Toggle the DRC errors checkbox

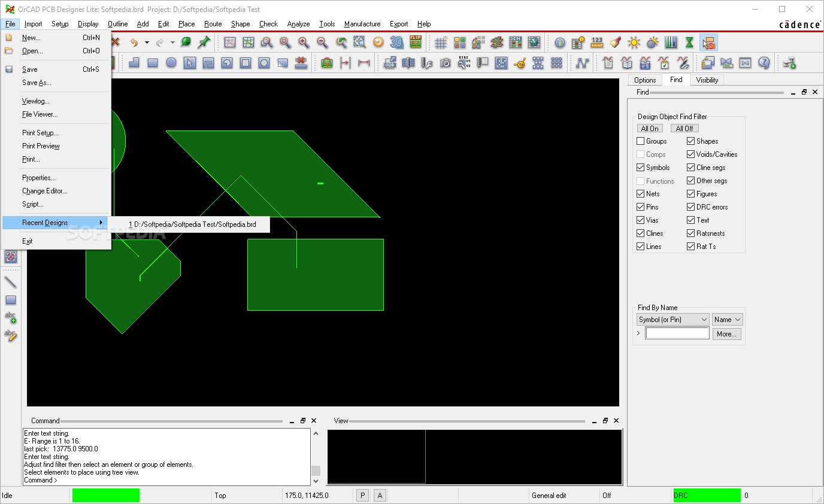(691, 207)
